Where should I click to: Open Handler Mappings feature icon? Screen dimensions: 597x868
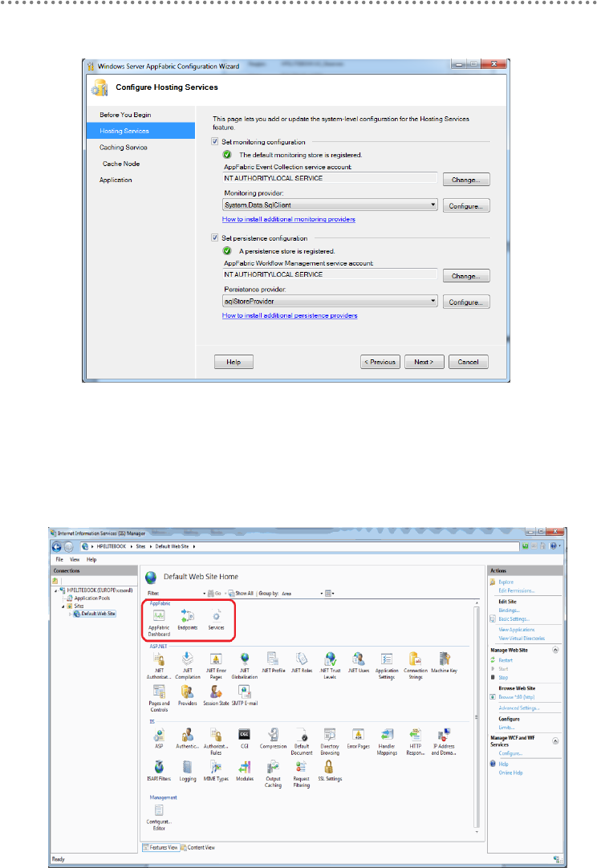tap(387, 741)
